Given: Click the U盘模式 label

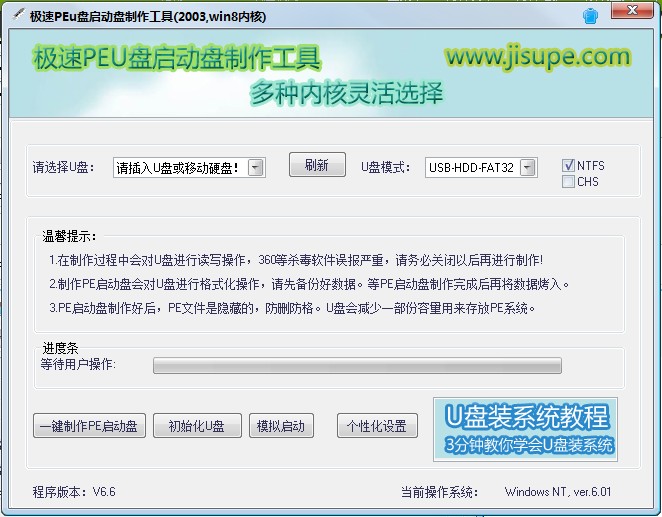Looking at the screenshot, I should click(385, 167).
